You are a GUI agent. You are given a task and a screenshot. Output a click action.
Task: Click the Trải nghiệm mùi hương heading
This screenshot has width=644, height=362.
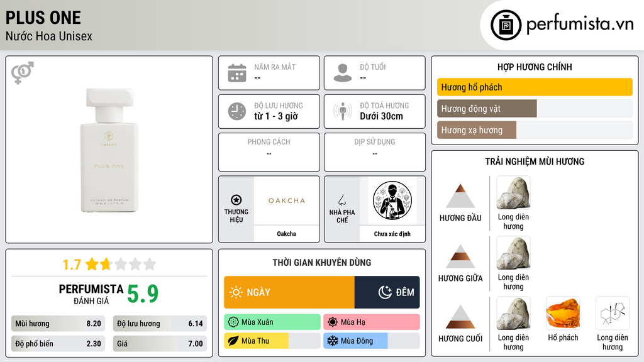535,162
